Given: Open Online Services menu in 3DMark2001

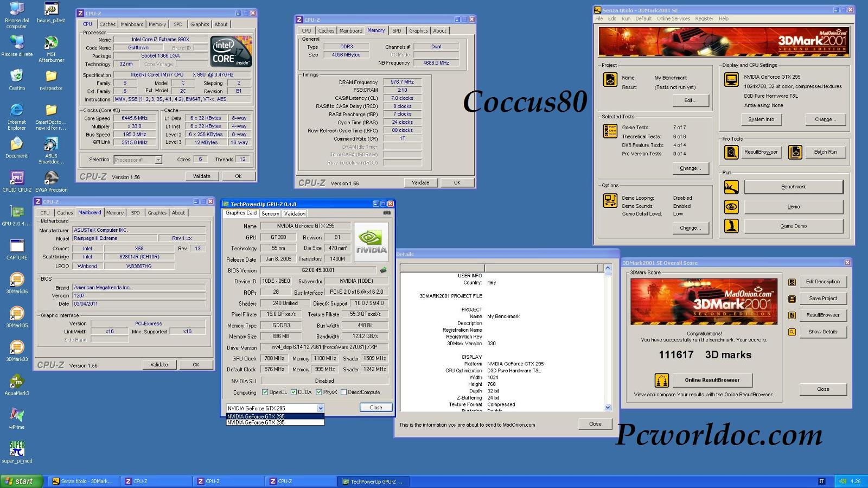Looking at the screenshot, I should (673, 18).
